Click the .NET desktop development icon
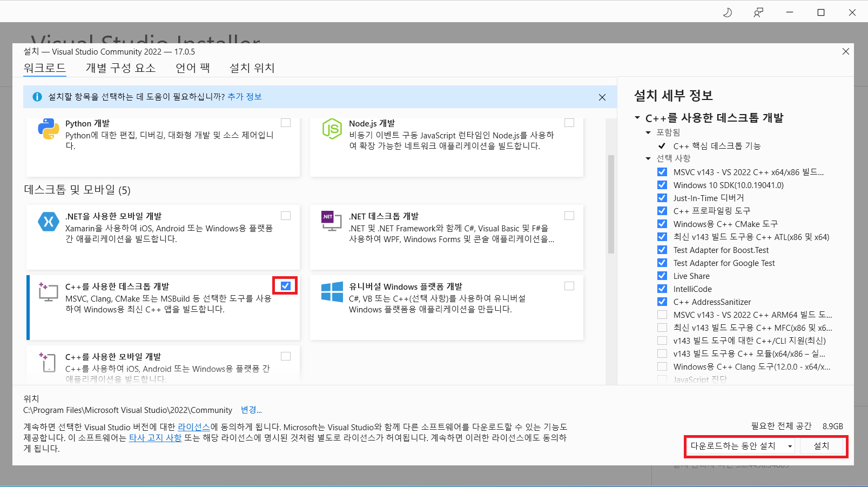Viewport: 868px width, 487px height. (332, 221)
